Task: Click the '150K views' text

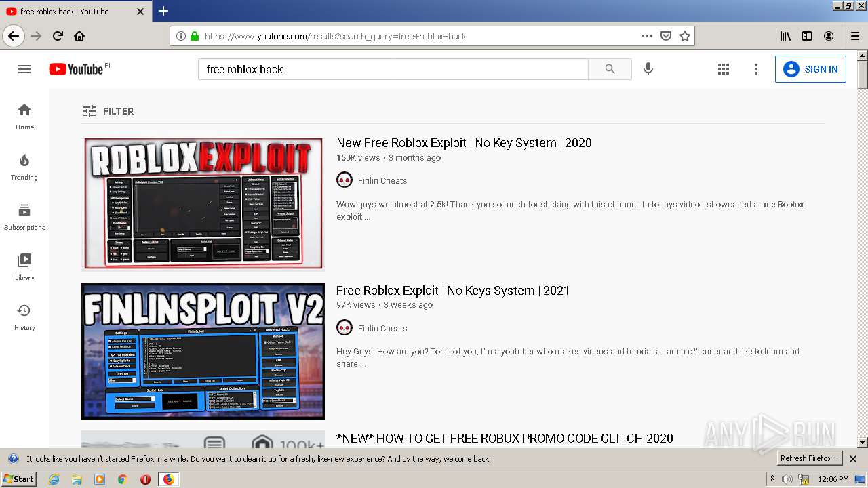Action: 358,158
